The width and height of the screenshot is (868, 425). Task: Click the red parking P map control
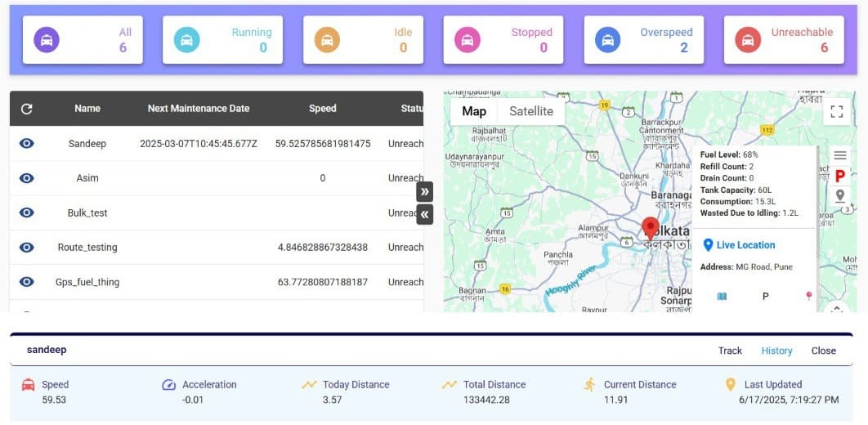840,176
